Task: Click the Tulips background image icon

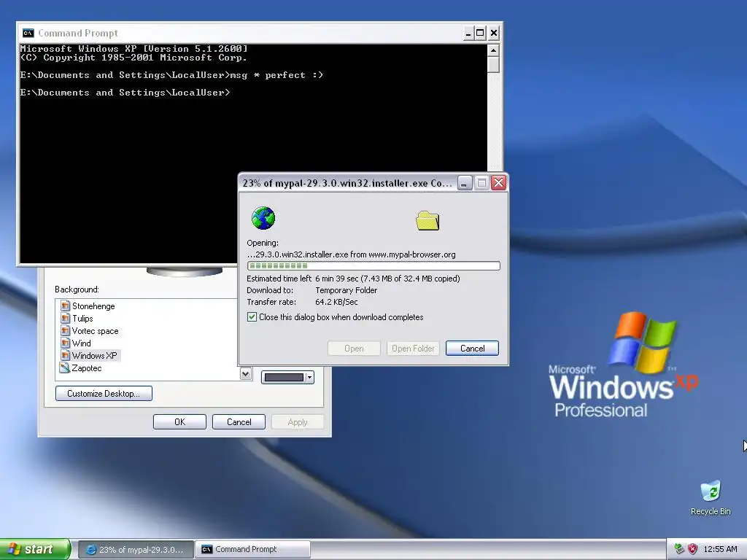Action: [x=65, y=318]
